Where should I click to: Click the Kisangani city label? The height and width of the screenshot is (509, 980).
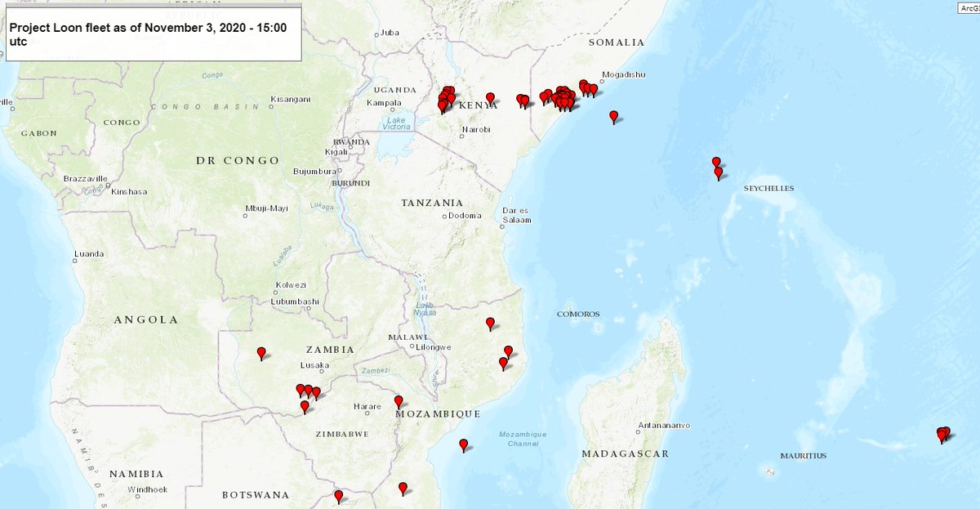coord(290,99)
